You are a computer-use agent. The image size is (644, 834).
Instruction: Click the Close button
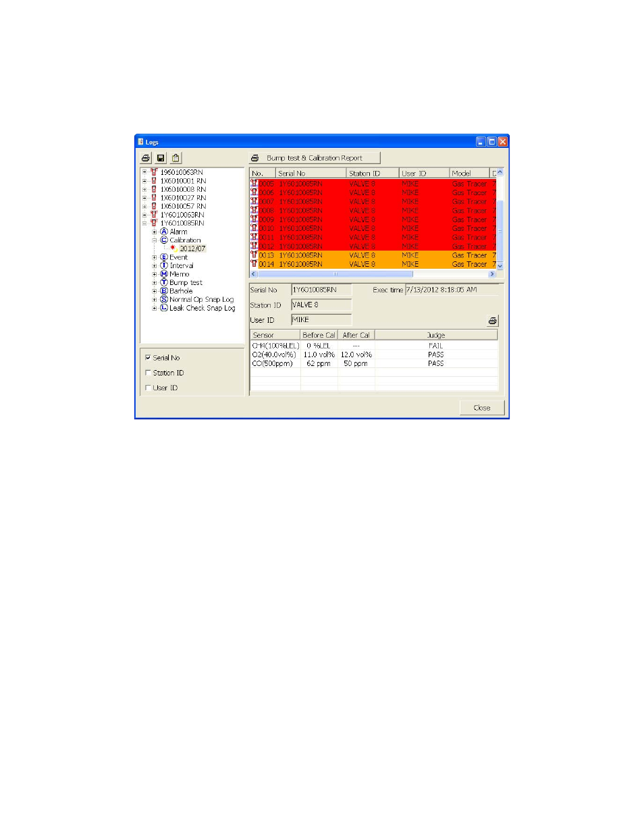point(482,408)
